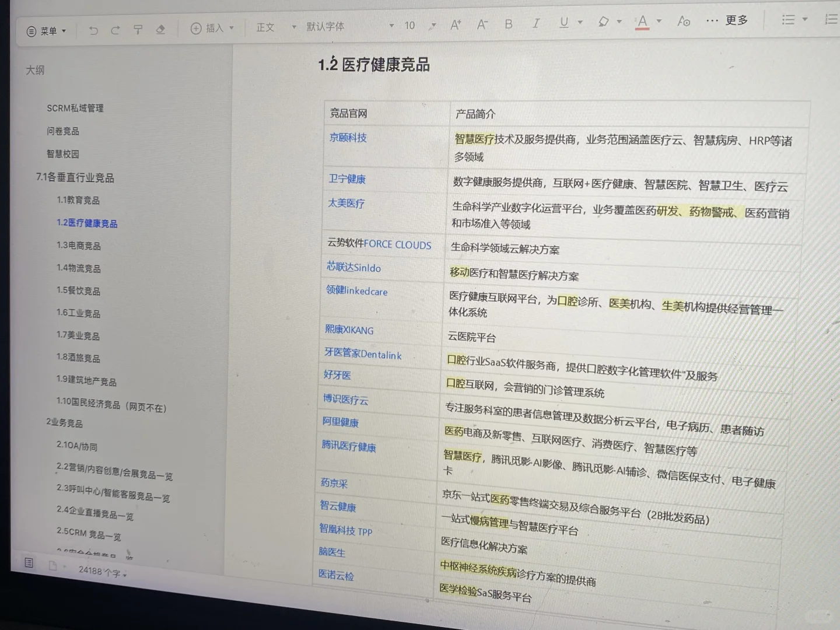Viewport: 840px width, 630px height.
Task: Toggle outline panel icon in status bar
Action: [29, 562]
